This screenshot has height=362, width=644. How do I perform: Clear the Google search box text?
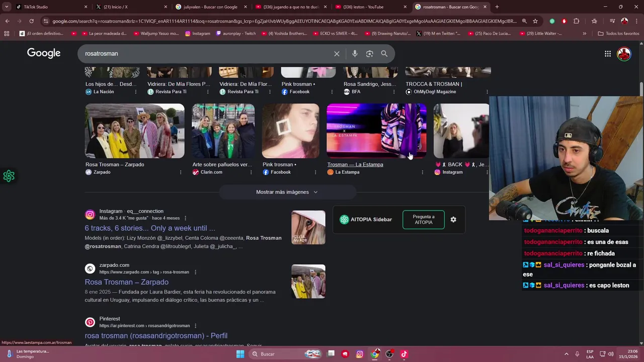tap(337, 54)
